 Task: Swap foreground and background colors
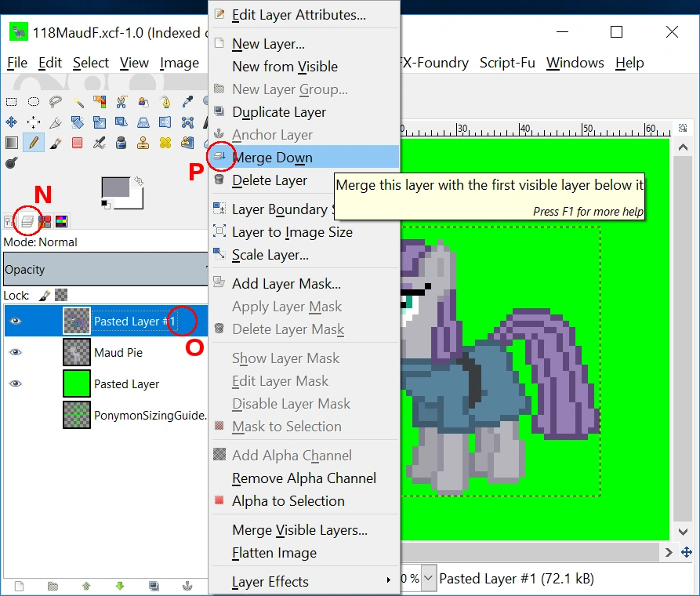[139, 181]
